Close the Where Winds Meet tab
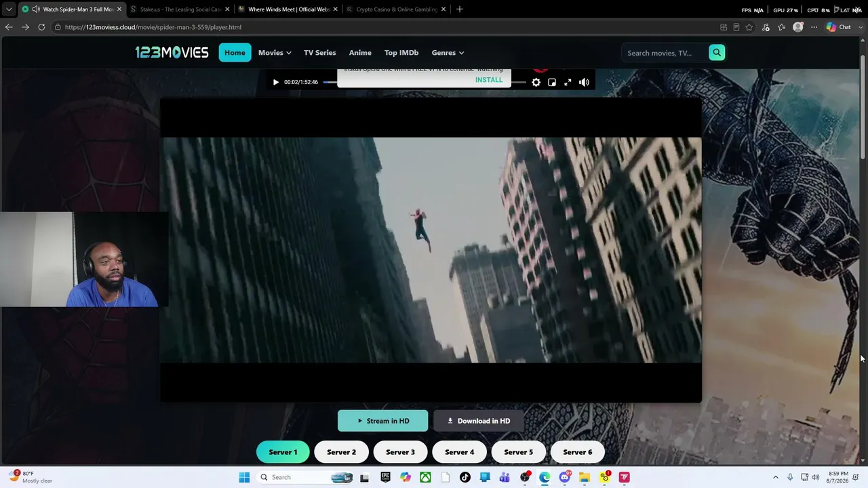 tap(335, 9)
